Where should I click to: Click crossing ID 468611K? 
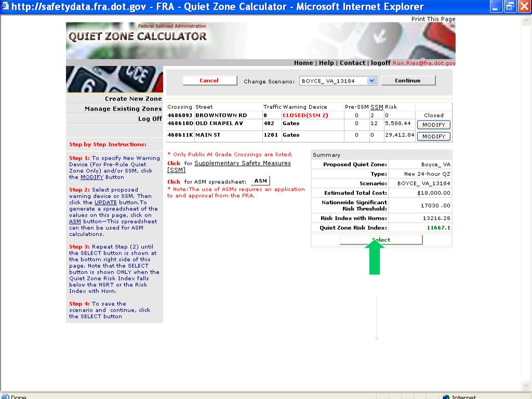pos(180,135)
